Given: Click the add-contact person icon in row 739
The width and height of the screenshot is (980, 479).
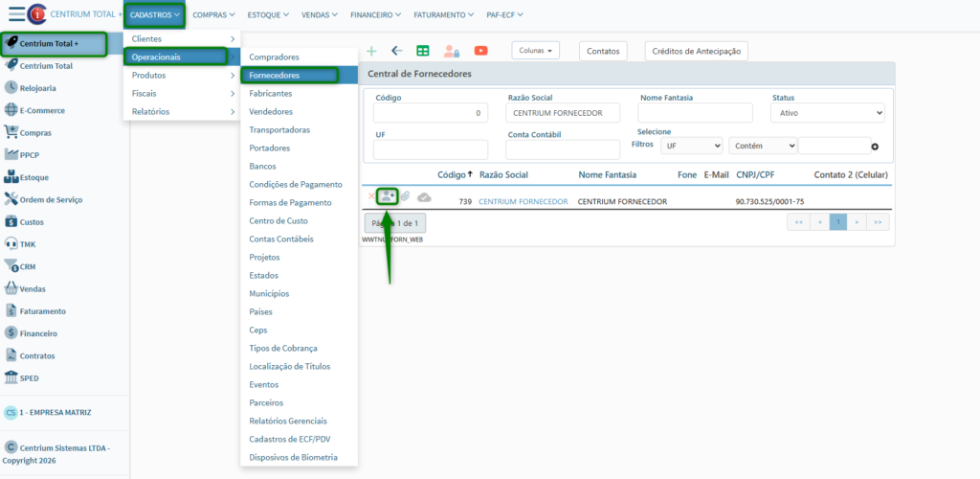Looking at the screenshot, I should point(388,196).
